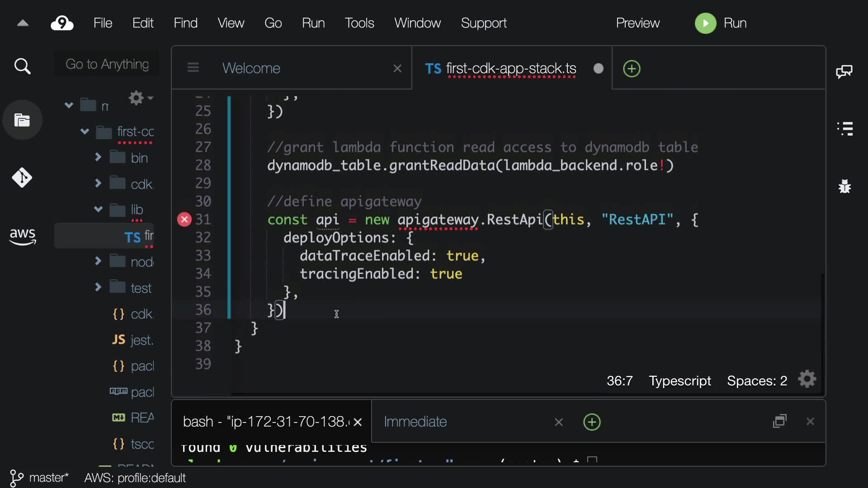This screenshot has width=868, height=488.
Task: Open the Collaborate chat panel icon
Action: (x=844, y=71)
